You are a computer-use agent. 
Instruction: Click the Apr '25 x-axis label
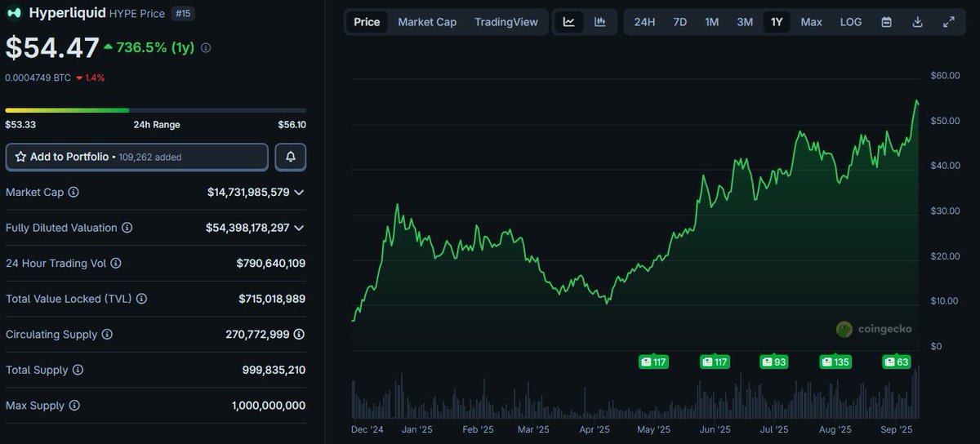594,429
